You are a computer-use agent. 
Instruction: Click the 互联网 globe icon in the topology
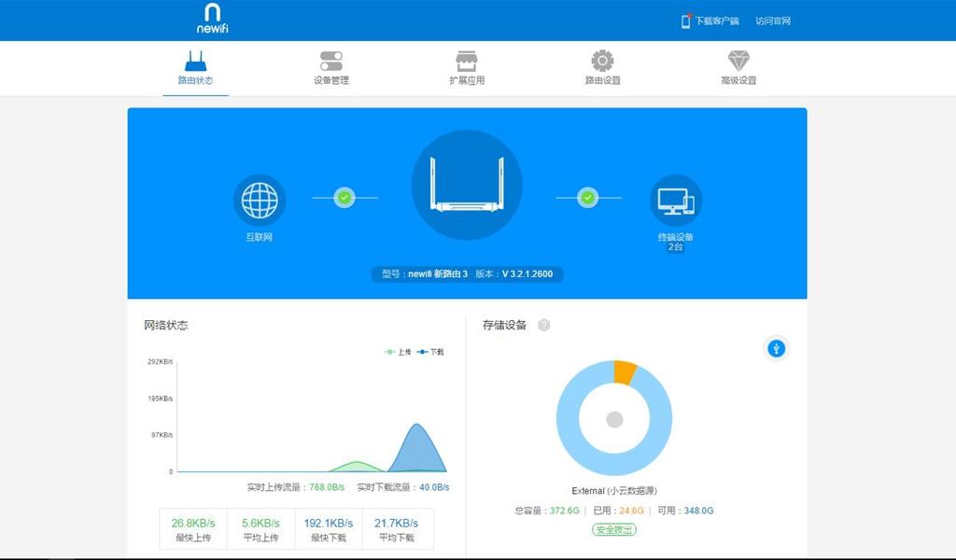coord(259,198)
